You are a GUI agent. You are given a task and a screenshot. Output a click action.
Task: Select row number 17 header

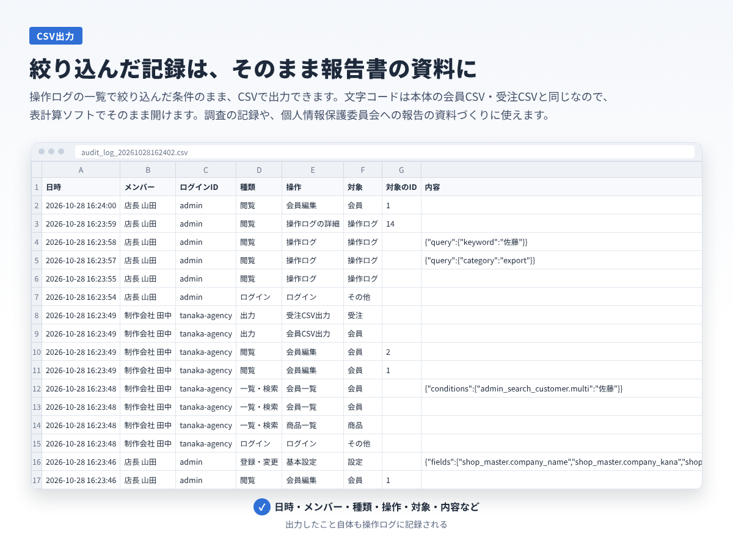point(37,480)
